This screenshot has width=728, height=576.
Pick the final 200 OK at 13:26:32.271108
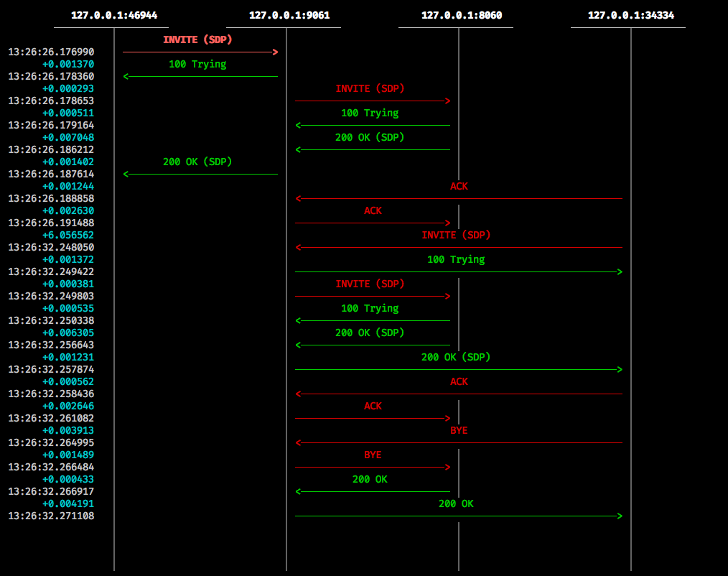[x=456, y=504]
